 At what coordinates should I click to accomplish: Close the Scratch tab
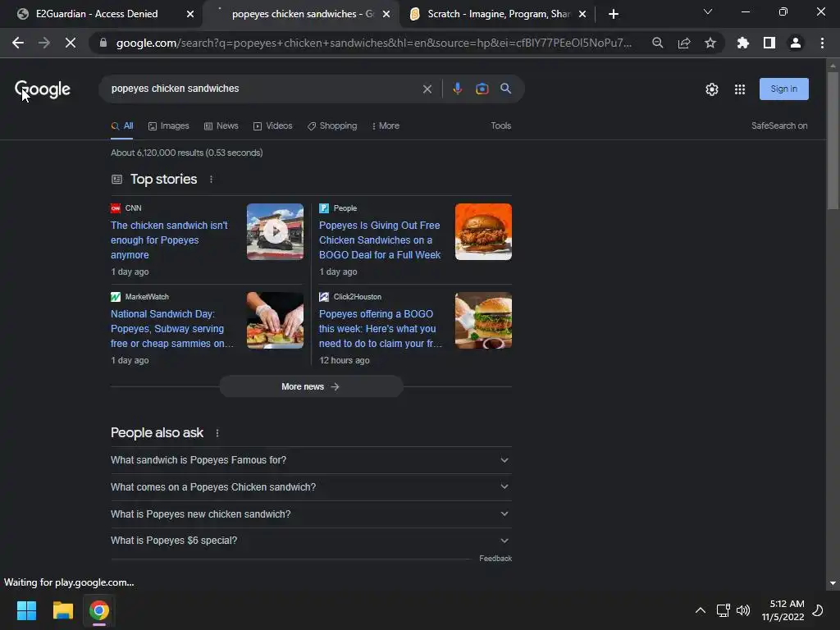(x=582, y=14)
